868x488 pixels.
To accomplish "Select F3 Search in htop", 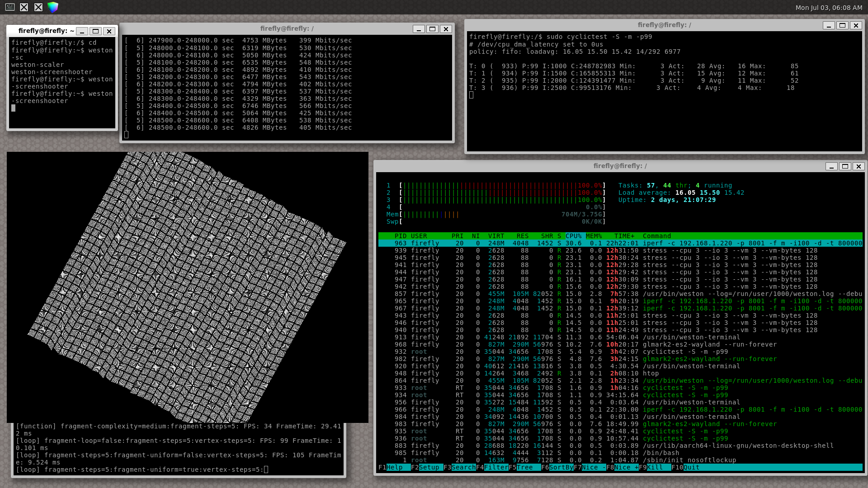I will pos(459,467).
